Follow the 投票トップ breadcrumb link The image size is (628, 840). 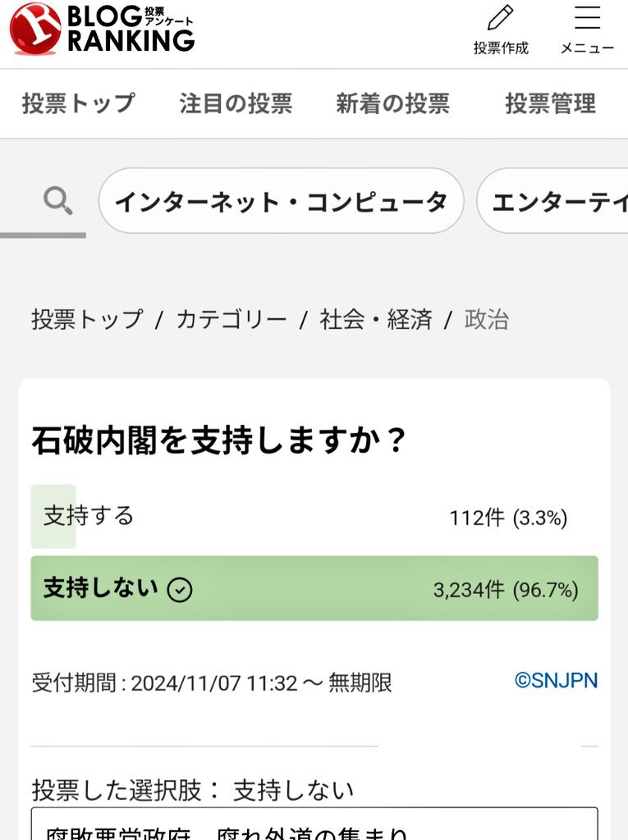(87, 319)
